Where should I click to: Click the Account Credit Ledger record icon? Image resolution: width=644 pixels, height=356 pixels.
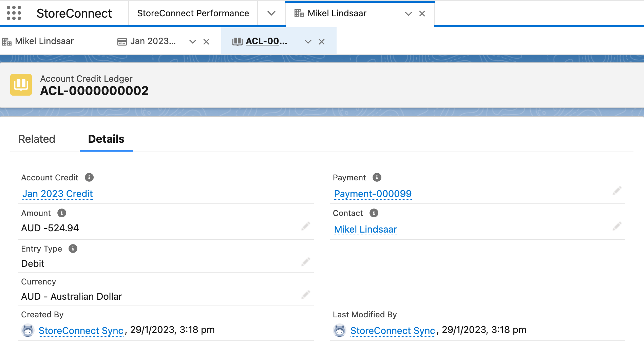coord(21,84)
